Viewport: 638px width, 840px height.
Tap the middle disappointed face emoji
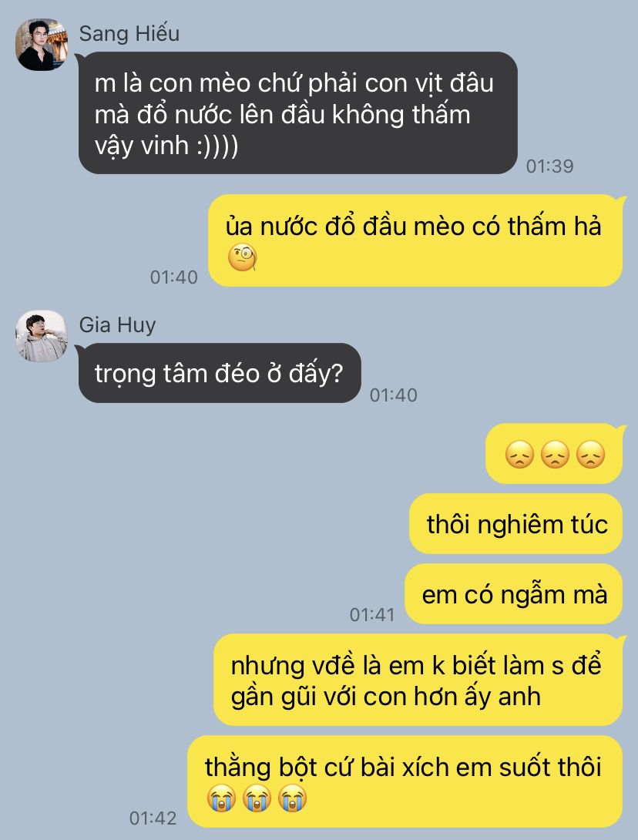tap(555, 455)
